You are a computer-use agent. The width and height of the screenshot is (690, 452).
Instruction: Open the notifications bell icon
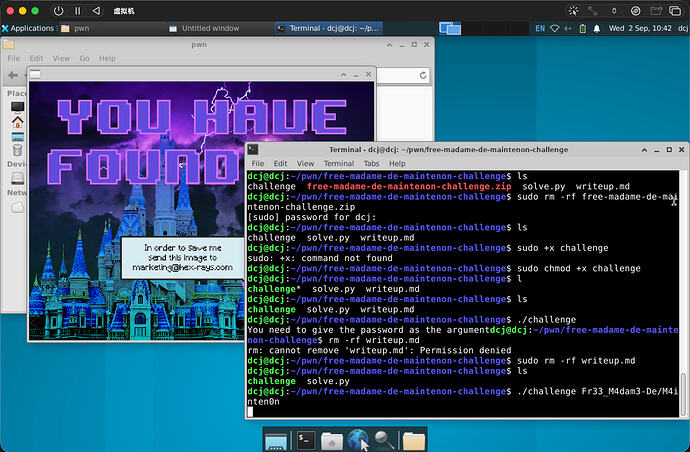click(597, 29)
